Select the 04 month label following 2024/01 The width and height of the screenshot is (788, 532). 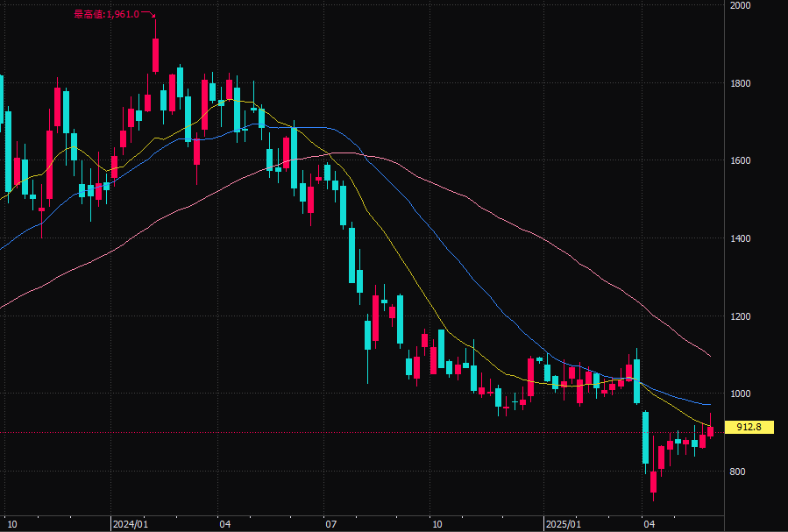[225, 524]
